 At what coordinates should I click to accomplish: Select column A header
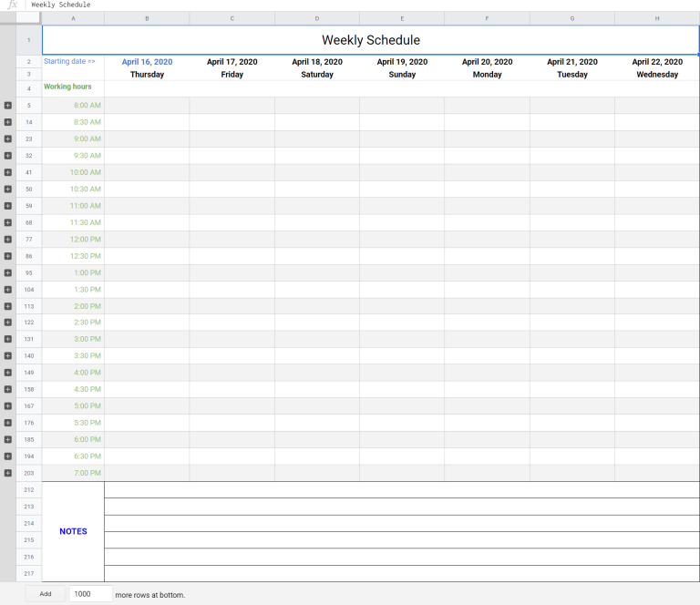(73, 18)
